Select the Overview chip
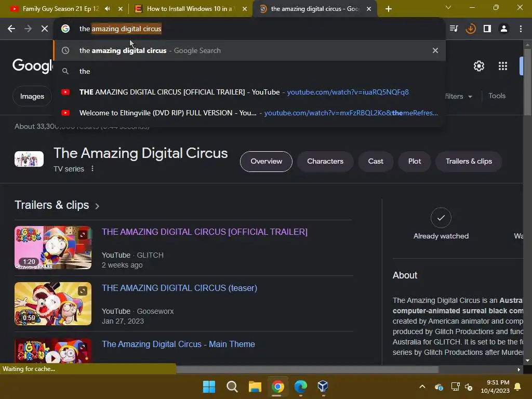The image size is (532, 399). click(x=266, y=162)
